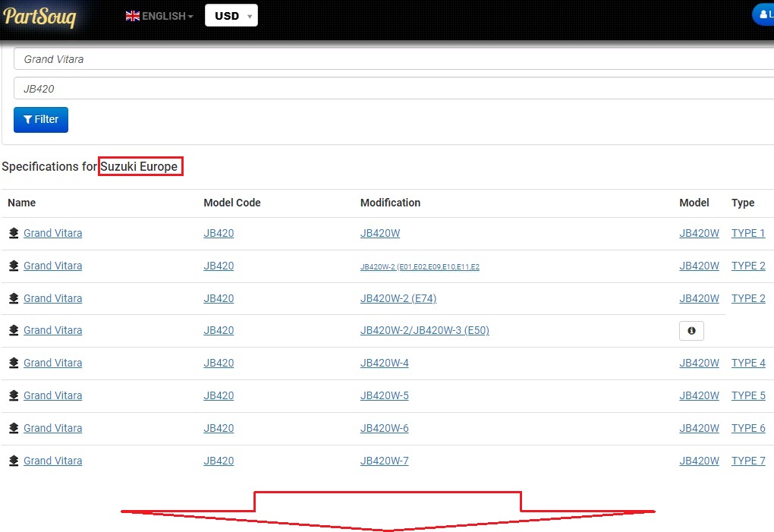Open Grand Vitara link in JB420W-4 row
Viewport: 774px width, 532px height.
(x=53, y=363)
